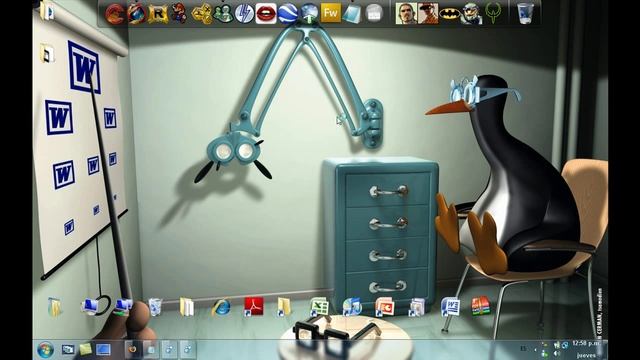Open the Windows Start orb

(x=45, y=350)
